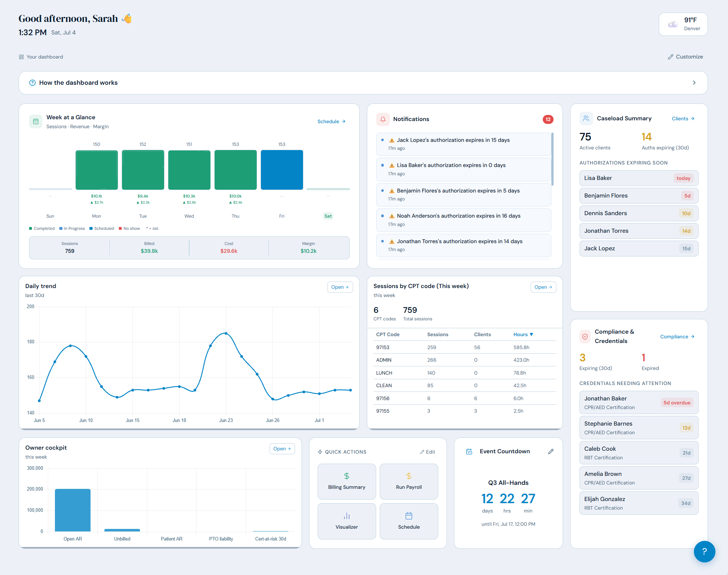Click the 97153 CPT code row
The width and height of the screenshot is (728, 575).
coord(465,347)
